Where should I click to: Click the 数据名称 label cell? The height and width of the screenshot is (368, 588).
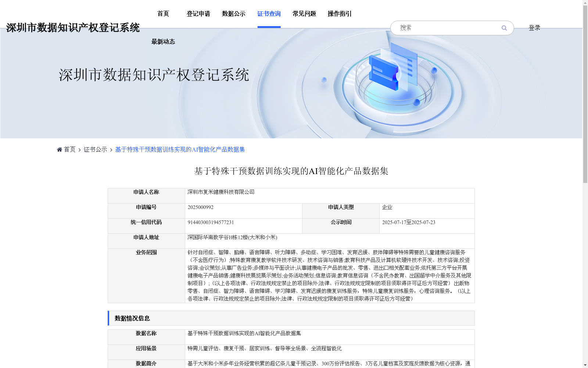tap(146, 337)
